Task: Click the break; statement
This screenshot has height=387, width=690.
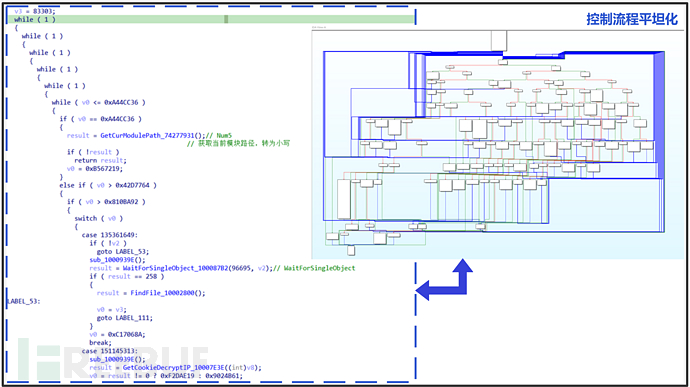Action: coord(100,343)
